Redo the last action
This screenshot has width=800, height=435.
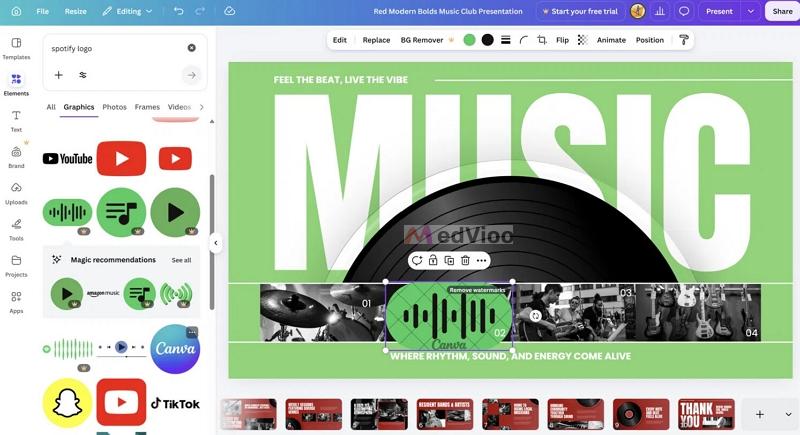tap(200, 11)
